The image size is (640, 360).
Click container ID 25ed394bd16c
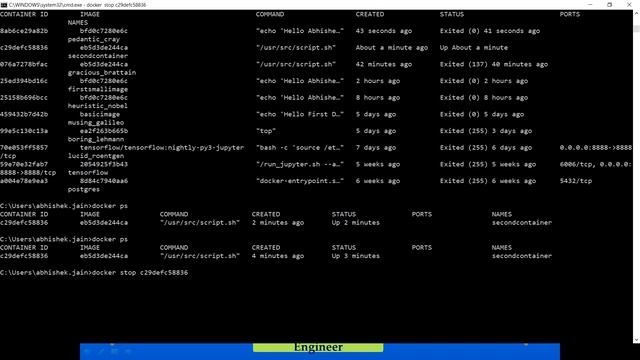(x=24, y=81)
